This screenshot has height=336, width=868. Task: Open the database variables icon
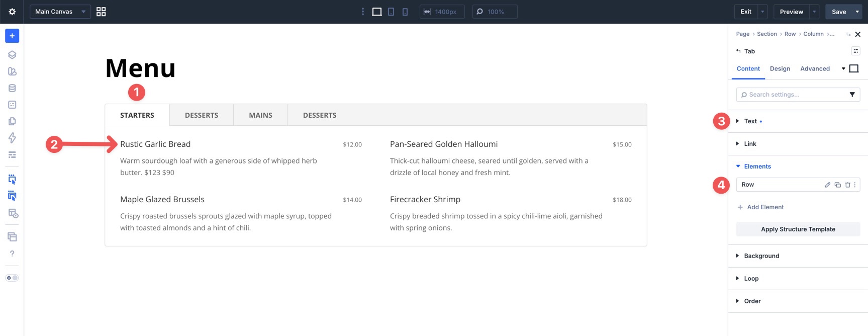12,88
